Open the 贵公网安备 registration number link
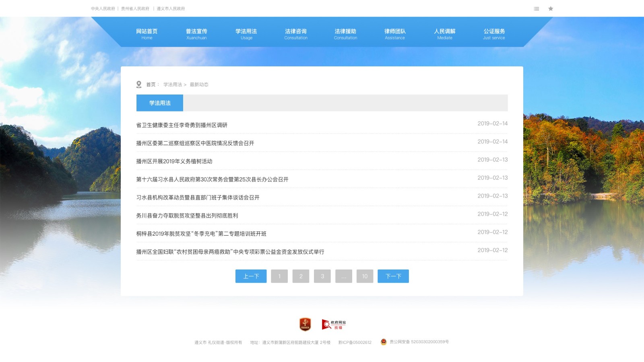This screenshot has height=362, width=644. tap(419, 342)
